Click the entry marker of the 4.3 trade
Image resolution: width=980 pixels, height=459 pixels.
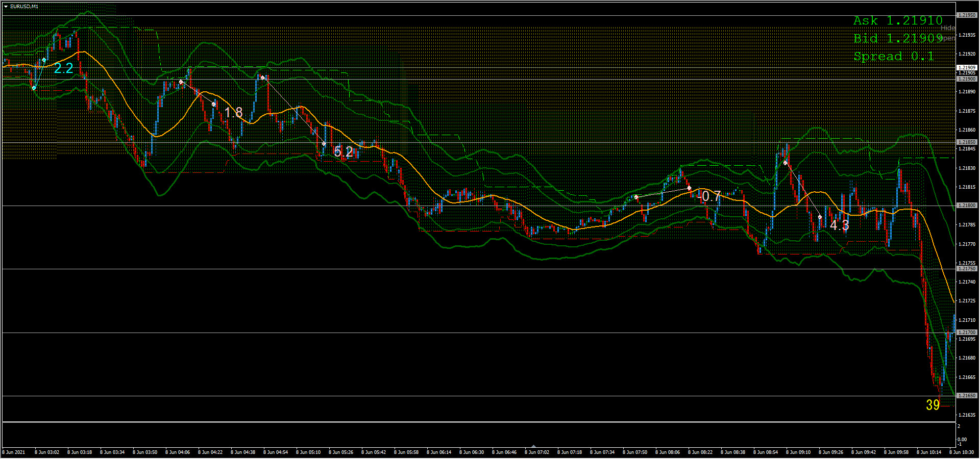785,163
